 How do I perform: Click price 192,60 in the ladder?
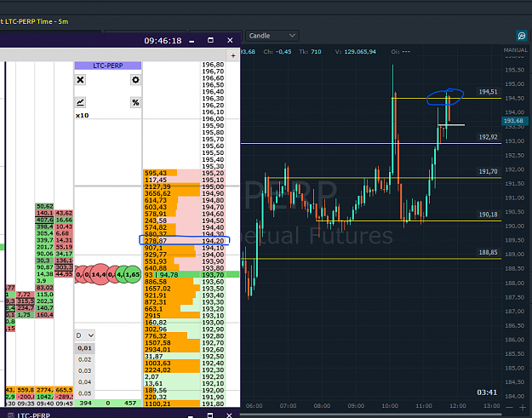pos(213,349)
